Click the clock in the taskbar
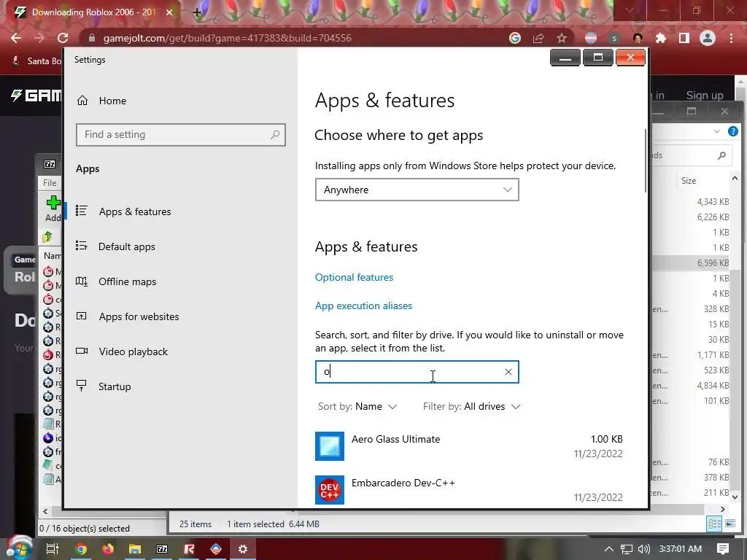747x560 pixels. (681, 549)
